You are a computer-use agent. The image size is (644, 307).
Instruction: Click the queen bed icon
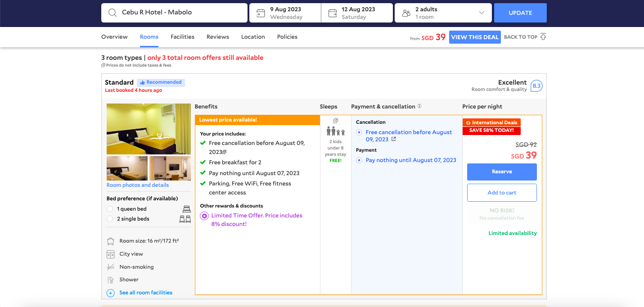(187, 209)
